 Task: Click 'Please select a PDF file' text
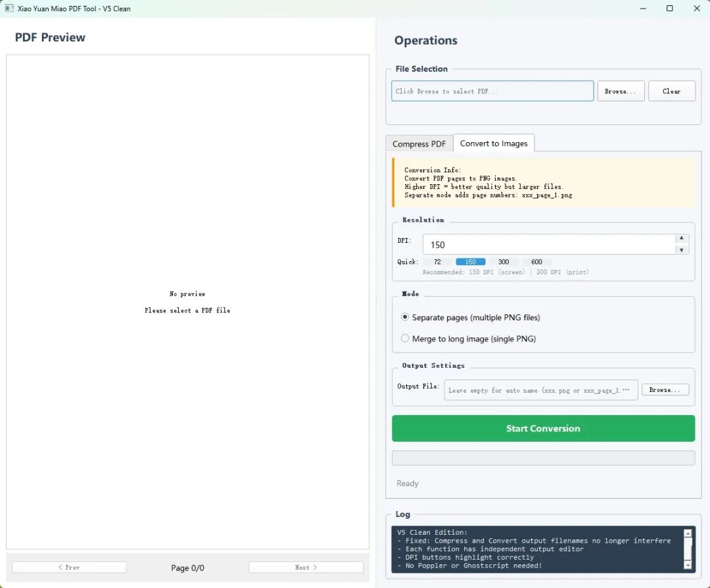pyautogui.click(x=187, y=310)
